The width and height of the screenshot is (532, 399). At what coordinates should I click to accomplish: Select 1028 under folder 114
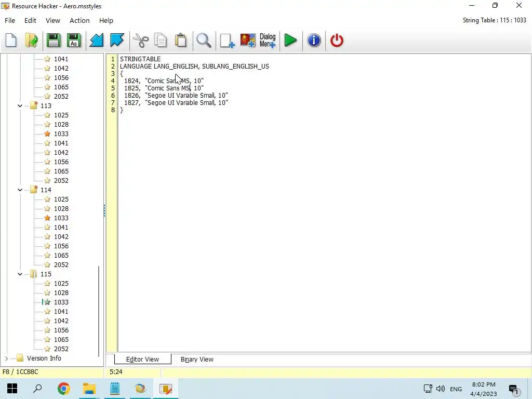(x=61, y=209)
